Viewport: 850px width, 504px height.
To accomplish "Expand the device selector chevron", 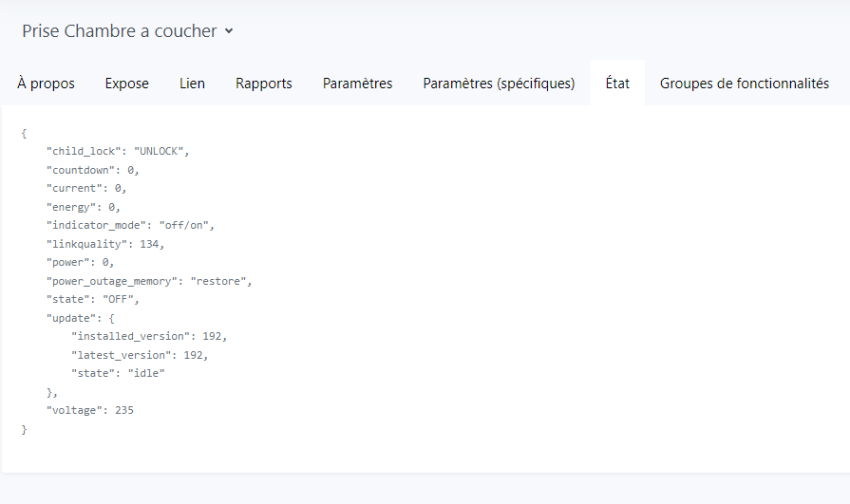I will pyautogui.click(x=229, y=31).
